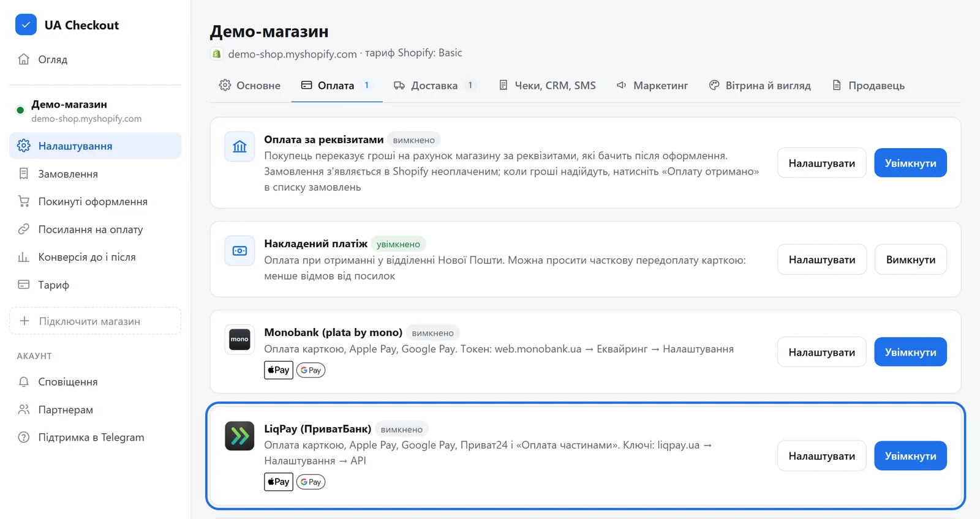Screen dimensions: 980x519
Task: Open the Маркетинг tab
Action: [652, 85]
